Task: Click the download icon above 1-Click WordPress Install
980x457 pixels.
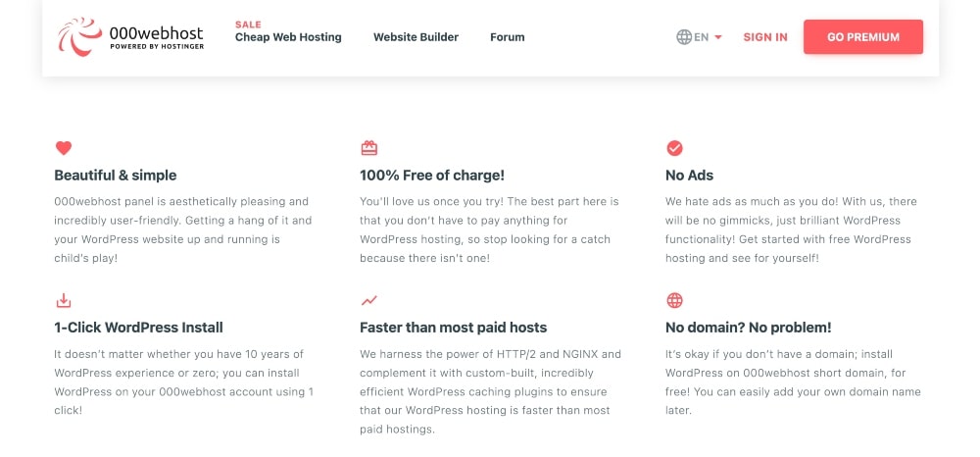Action: click(64, 300)
